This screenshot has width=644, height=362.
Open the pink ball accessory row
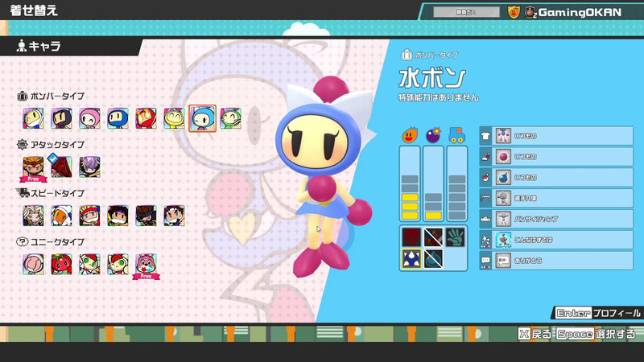pos(556,156)
